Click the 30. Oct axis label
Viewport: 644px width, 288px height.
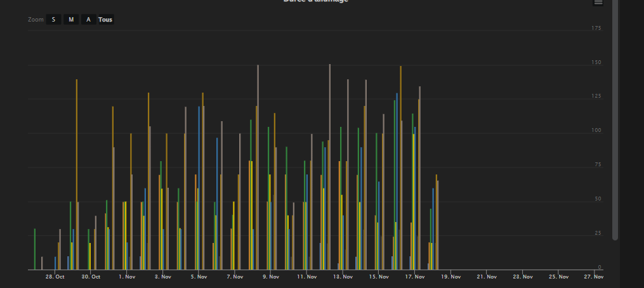(91, 277)
